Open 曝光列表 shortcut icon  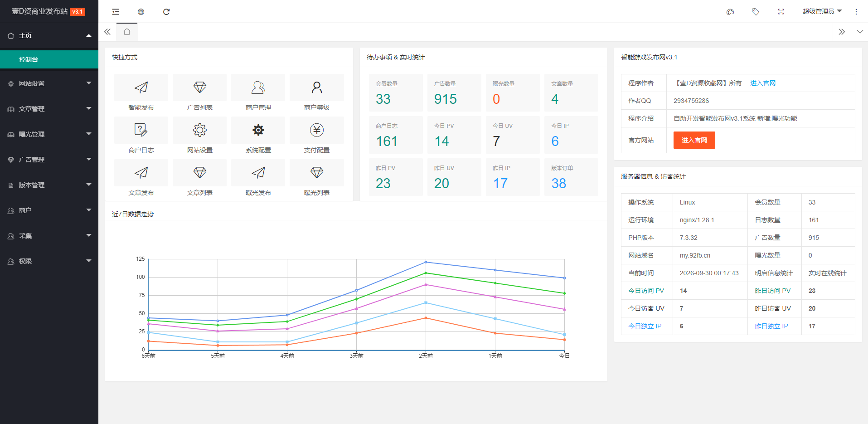[x=317, y=173]
